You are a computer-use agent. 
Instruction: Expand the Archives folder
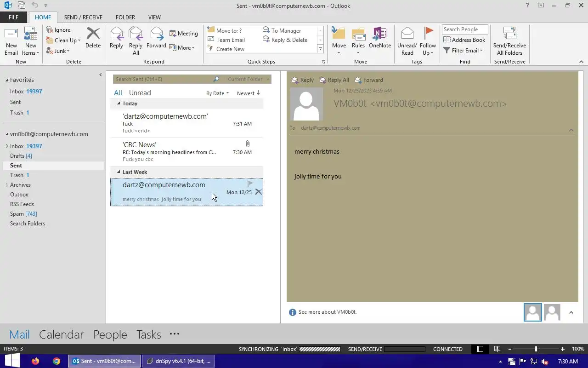(6, 185)
